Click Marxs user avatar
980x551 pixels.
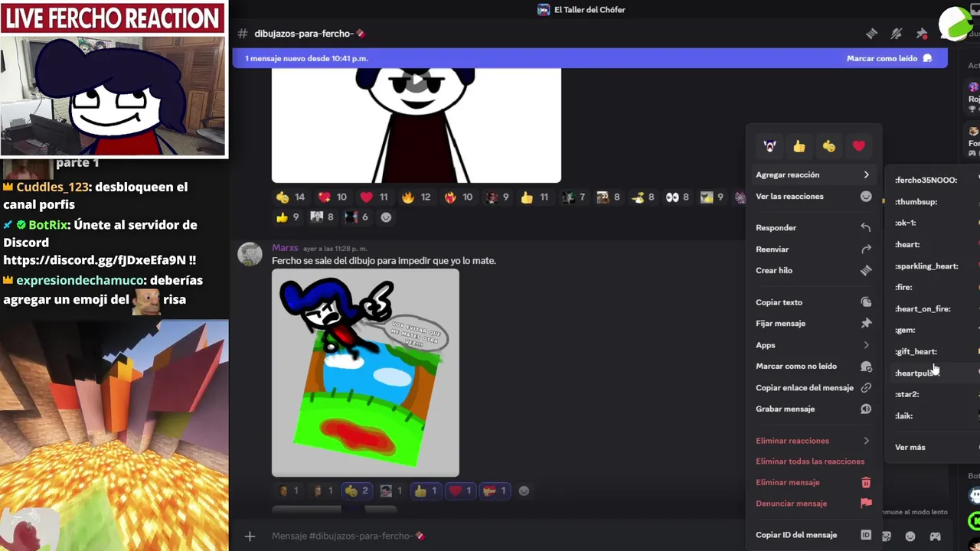[x=250, y=254]
